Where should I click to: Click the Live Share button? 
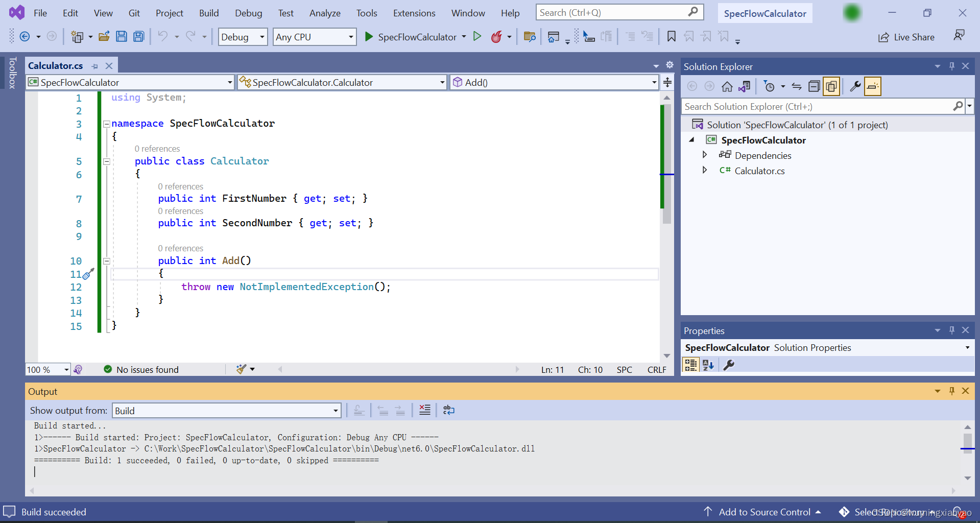(x=906, y=37)
